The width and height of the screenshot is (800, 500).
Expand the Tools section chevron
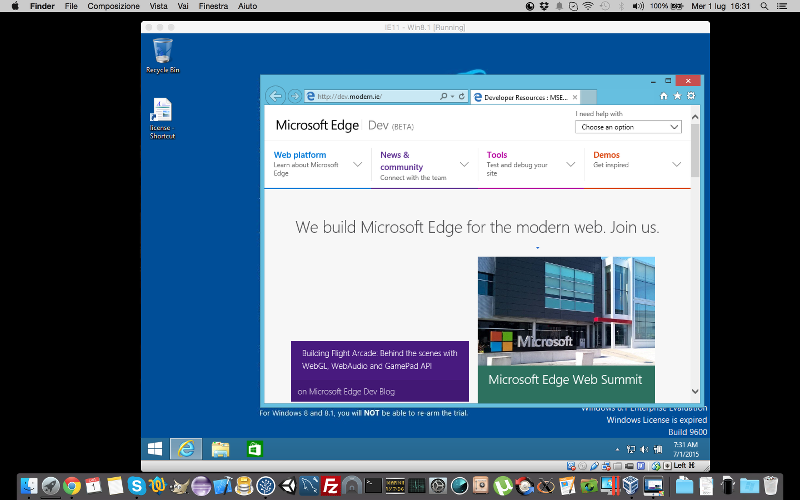(x=570, y=164)
